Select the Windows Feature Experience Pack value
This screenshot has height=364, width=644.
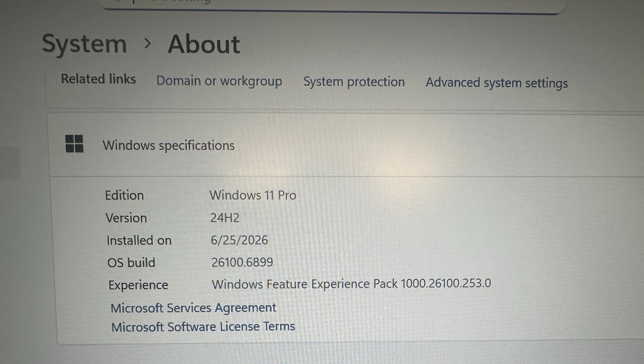(x=351, y=283)
